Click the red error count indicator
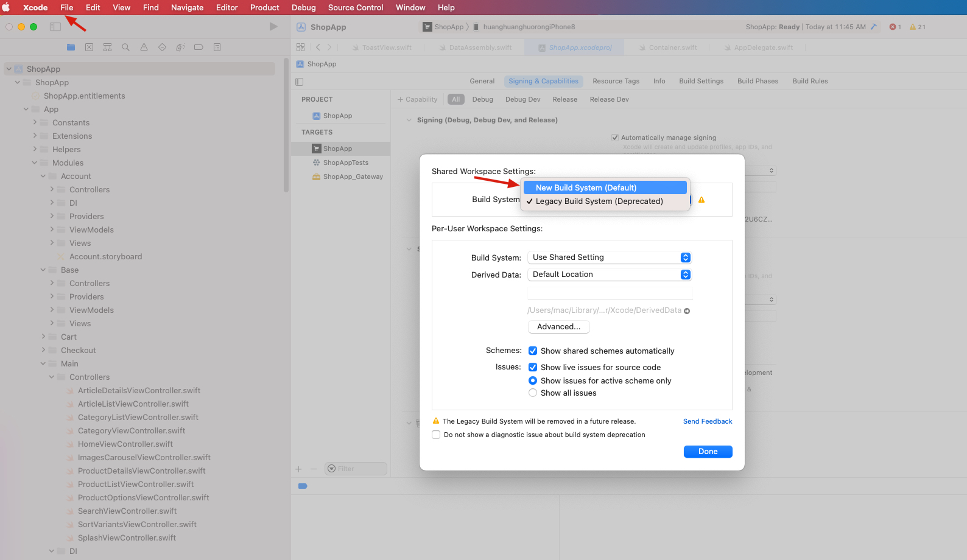 (895, 27)
